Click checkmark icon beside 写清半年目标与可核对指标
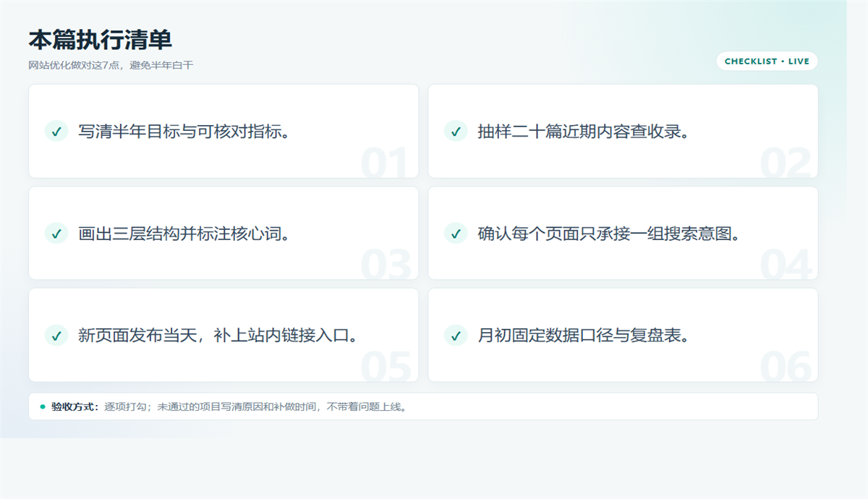The height and width of the screenshot is (499, 868). [x=56, y=131]
